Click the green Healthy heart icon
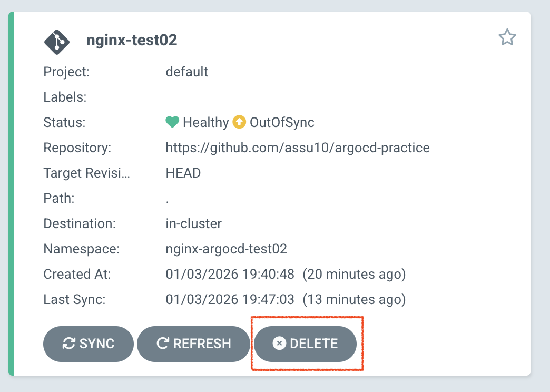Image resolution: width=550 pixels, height=392 pixels. click(x=172, y=122)
